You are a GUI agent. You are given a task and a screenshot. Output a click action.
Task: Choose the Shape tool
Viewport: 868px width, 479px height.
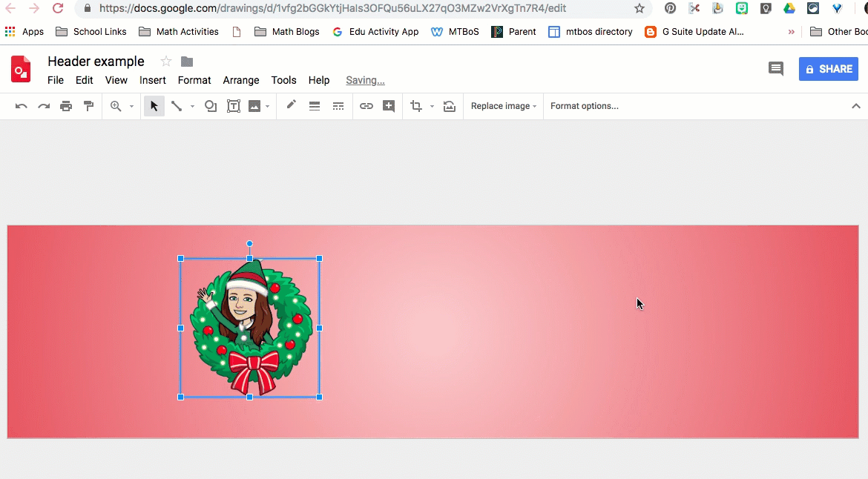coord(211,106)
